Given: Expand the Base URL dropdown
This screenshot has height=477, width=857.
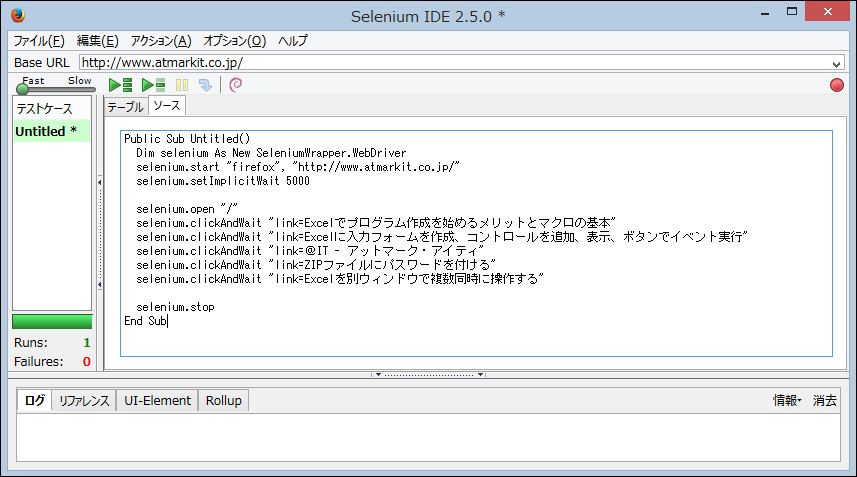Looking at the screenshot, I should pyautogui.click(x=836, y=63).
